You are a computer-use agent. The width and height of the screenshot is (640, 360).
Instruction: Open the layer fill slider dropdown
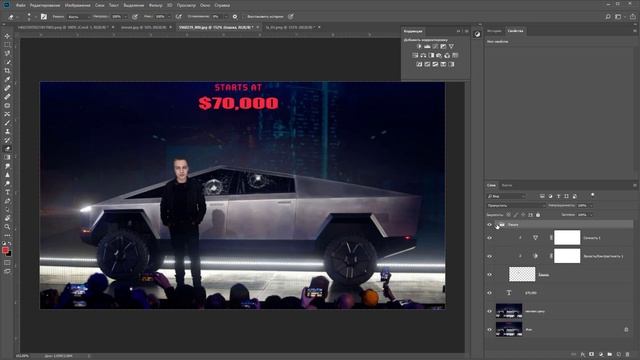pyautogui.click(x=591, y=215)
